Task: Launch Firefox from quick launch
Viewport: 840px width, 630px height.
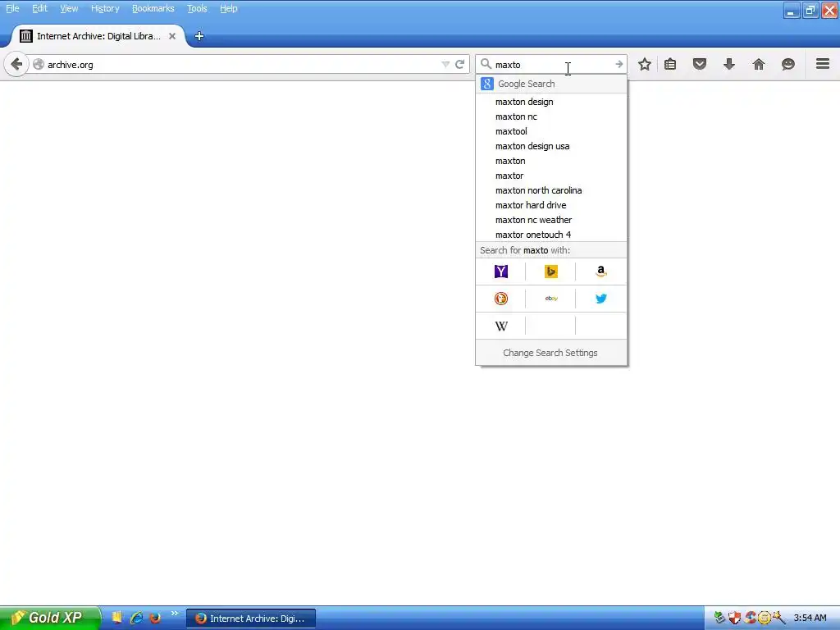Action: click(155, 619)
